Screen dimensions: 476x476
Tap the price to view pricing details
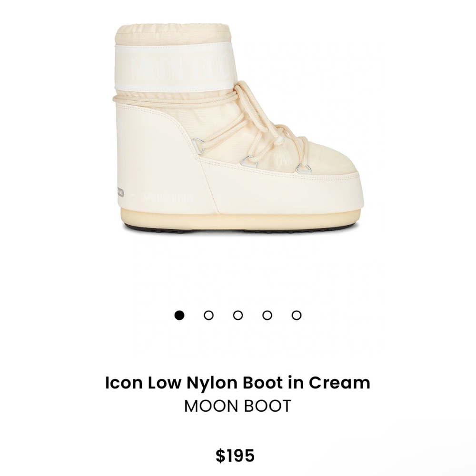238,453
